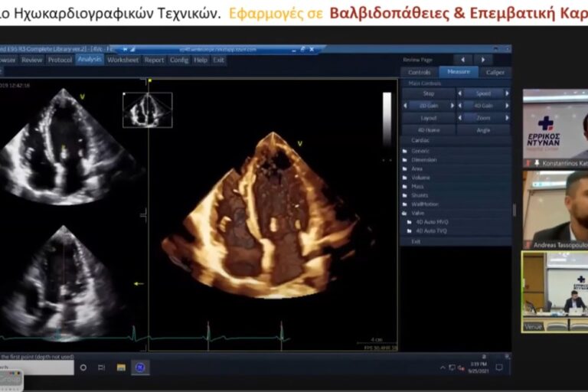The height and width of the screenshot is (392, 588).
Task: Decrease 4D Gain with left arrow
Action: click(459, 106)
